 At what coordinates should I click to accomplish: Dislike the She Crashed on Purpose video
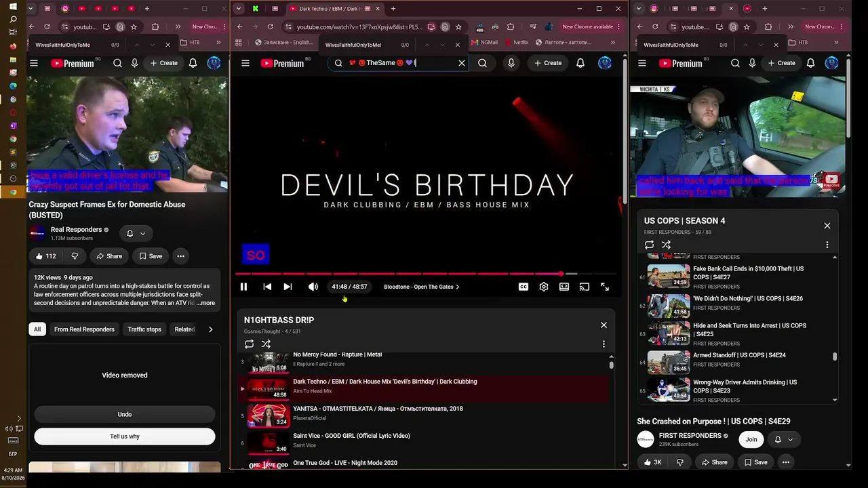tap(679, 462)
